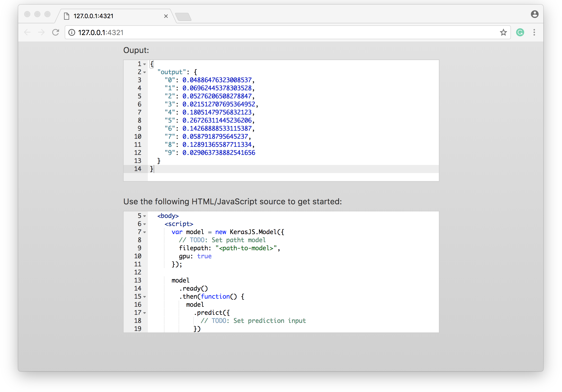Image resolution: width=562 pixels, height=392 pixels.
Task: Close the 127.0.0.1:4321 tab
Action: 166,16
